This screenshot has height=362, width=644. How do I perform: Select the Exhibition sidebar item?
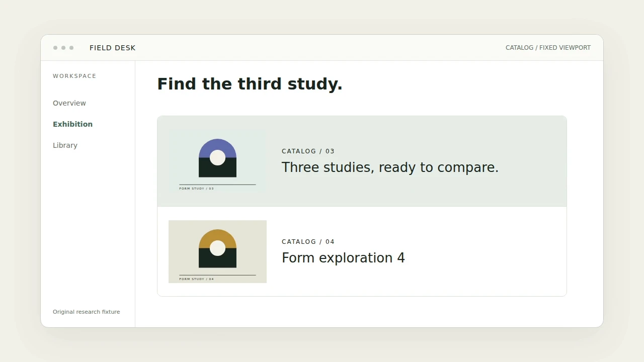(x=72, y=124)
